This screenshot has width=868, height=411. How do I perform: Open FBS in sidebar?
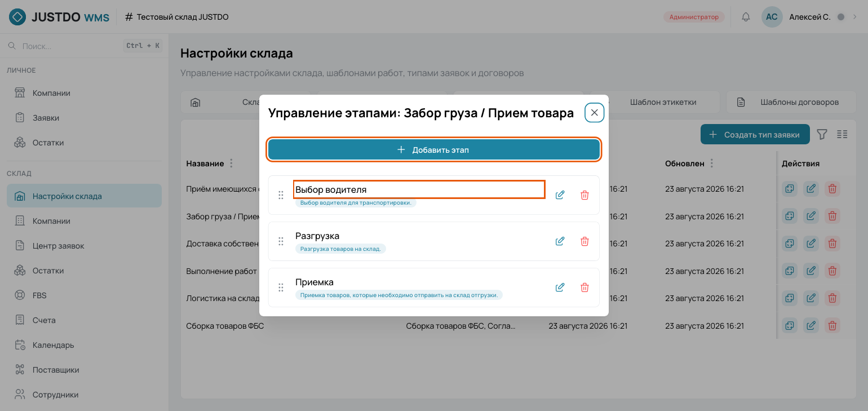coord(84,295)
